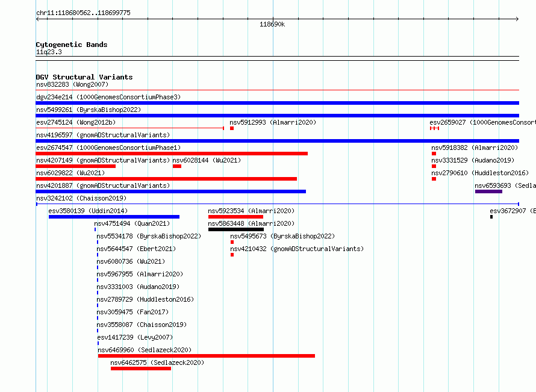
Task: Select the nsv5499261 (ByrskaBishop2022) label
Action: point(89,110)
